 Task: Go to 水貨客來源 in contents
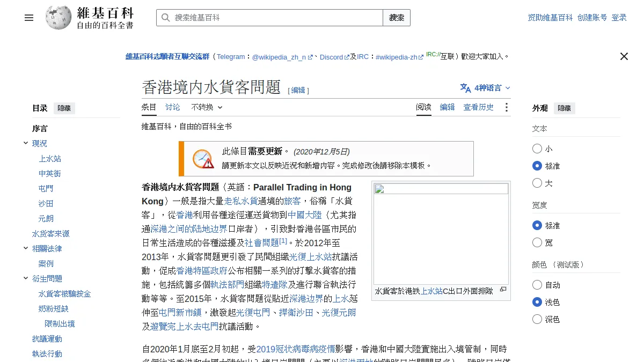pyautogui.click(x=51, y=234)
